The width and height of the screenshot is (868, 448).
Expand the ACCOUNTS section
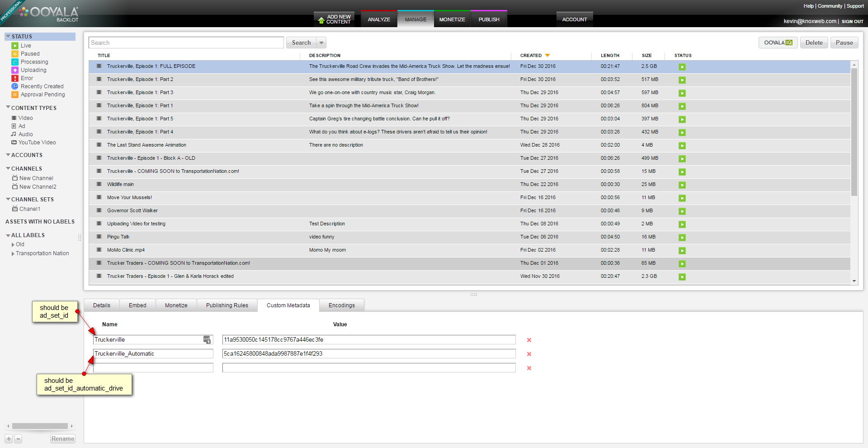(8, 155)
